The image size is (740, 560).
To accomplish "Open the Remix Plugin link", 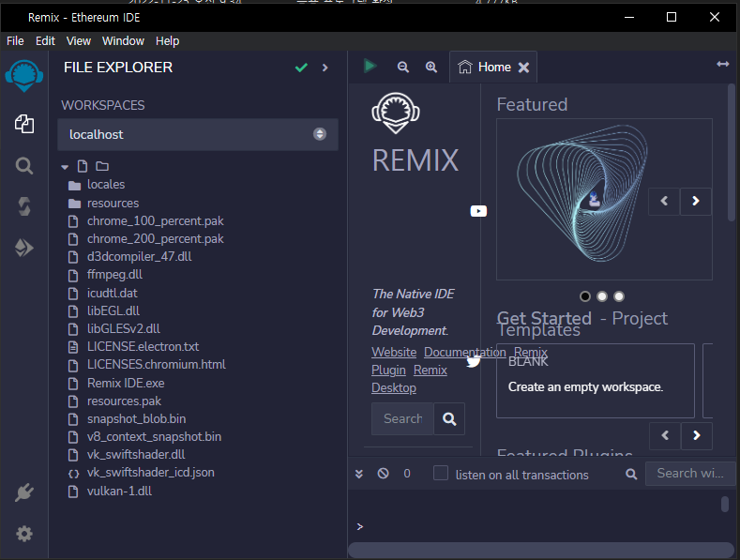I will [x=388, y=371].
